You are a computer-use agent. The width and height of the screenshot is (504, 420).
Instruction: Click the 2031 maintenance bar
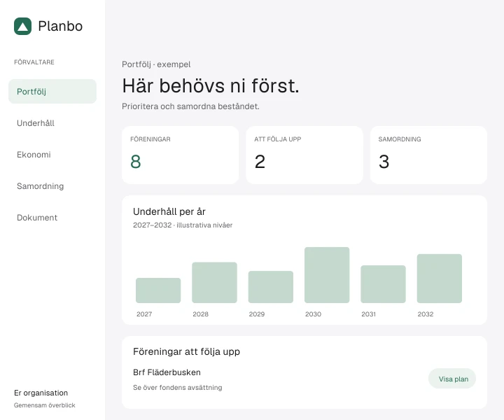coord(383,284)
